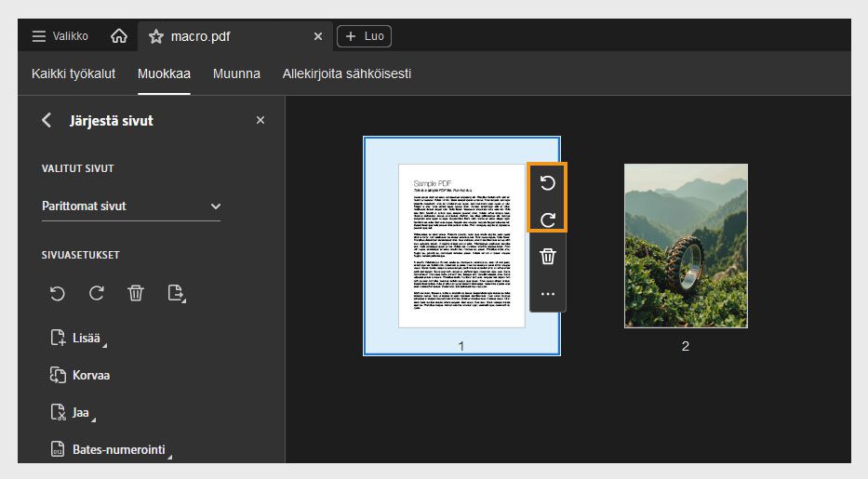This screenshot has height=479, width=868.
Task: Click the SIVUASETUKSET heading
Action: point(80,255)
